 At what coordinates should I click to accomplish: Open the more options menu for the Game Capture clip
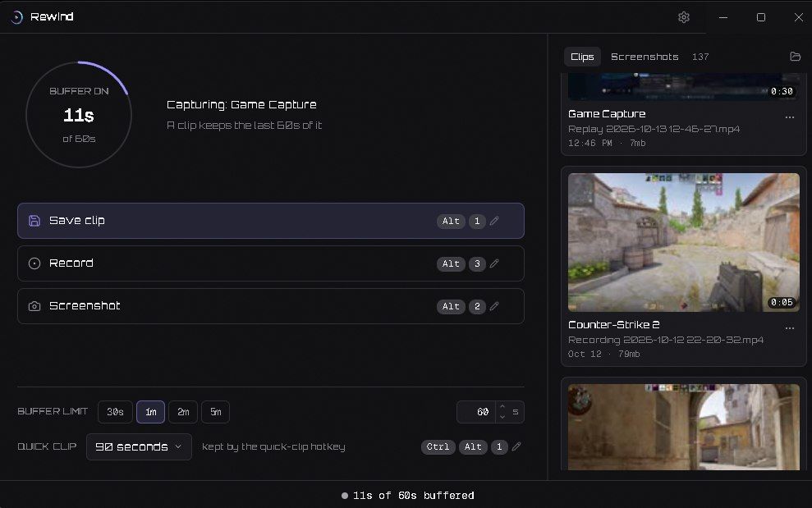point(790,117)
